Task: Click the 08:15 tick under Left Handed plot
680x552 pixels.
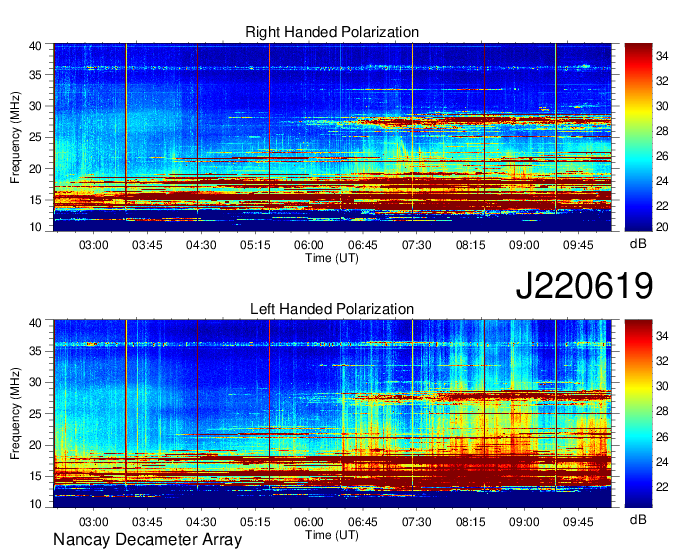Action: tap(471, 521)
